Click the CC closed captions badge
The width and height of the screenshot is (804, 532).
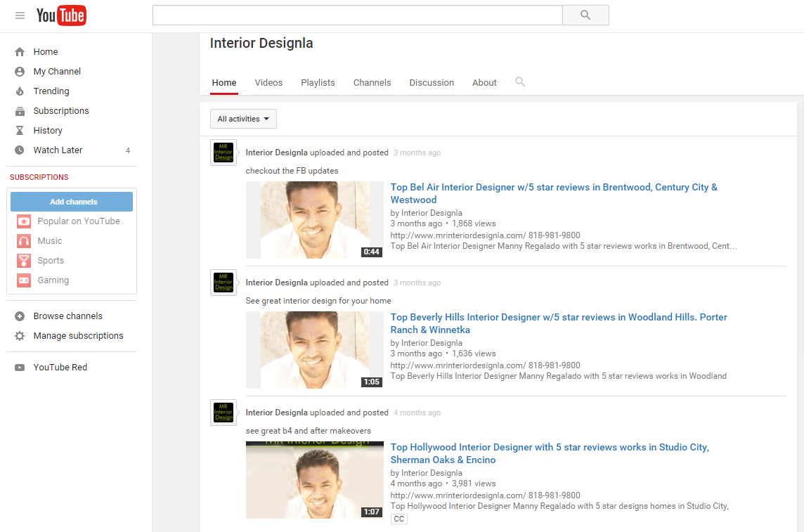coord(399,519)
